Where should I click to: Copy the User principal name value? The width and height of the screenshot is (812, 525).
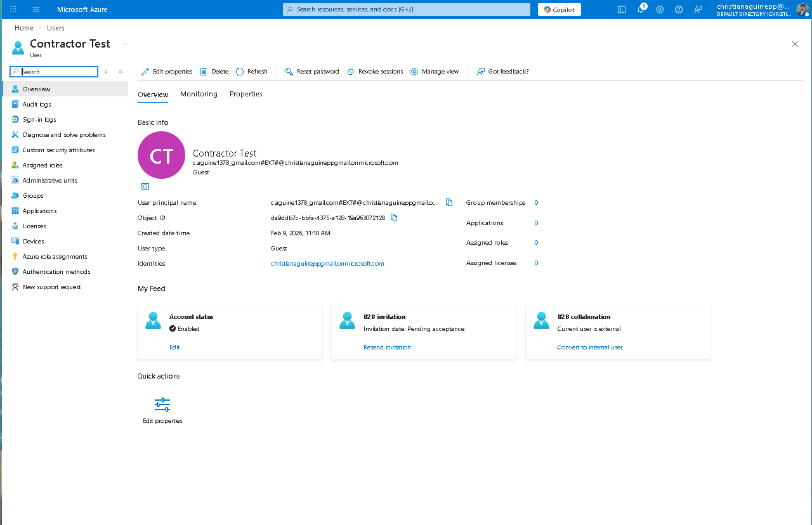[x=449, y=203]
